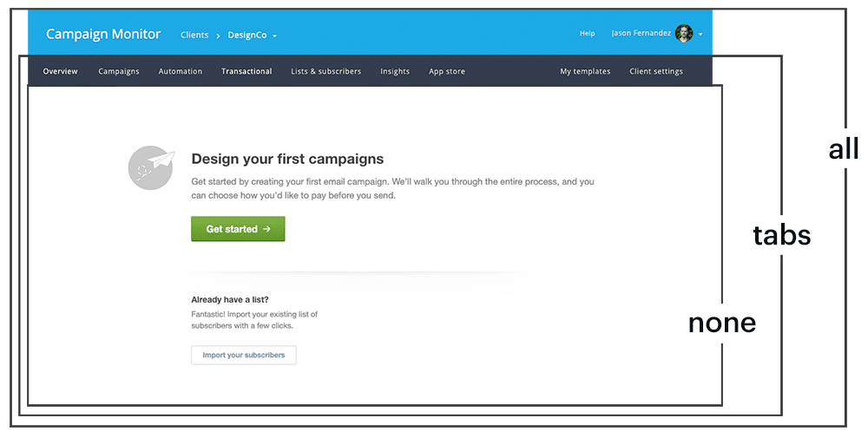Navigate to My templates
Screen dimensions: 868x438
tap(585, 71)
